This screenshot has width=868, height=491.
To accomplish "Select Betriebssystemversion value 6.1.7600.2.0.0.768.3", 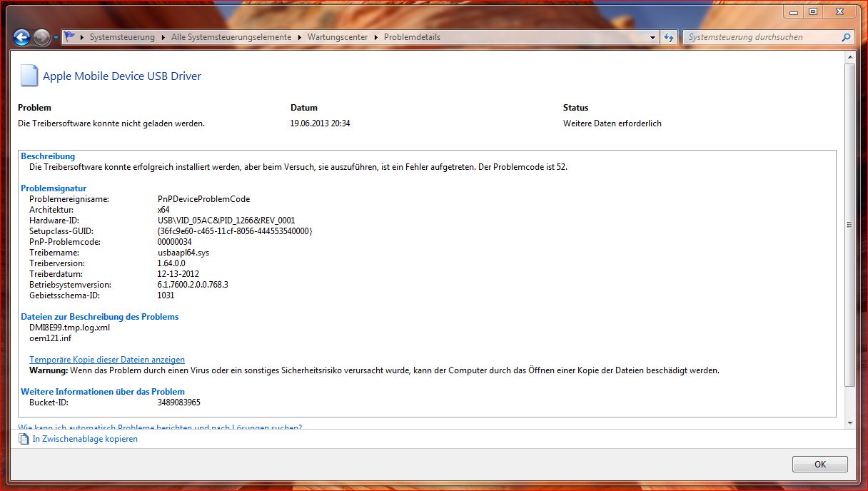I will coord(193,285).
